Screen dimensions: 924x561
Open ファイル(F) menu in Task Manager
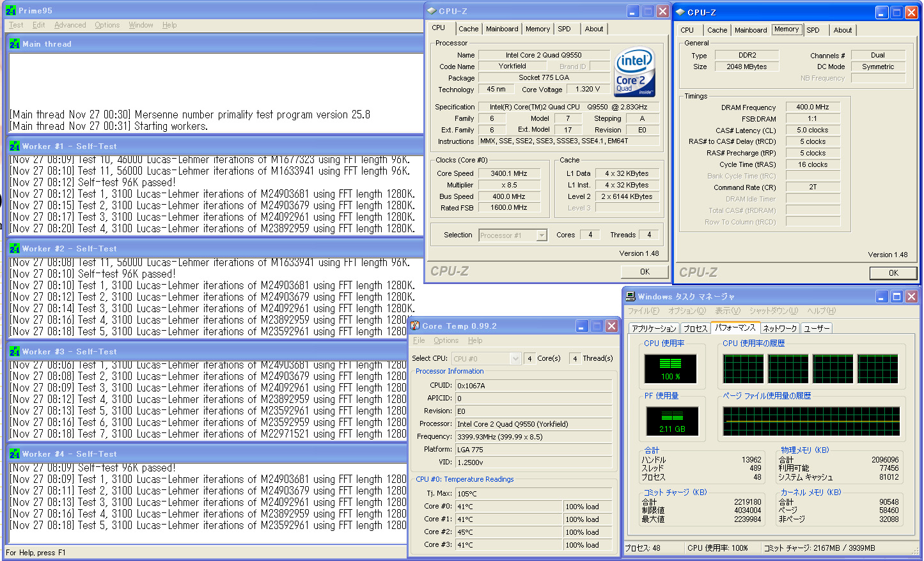(643, 311)
